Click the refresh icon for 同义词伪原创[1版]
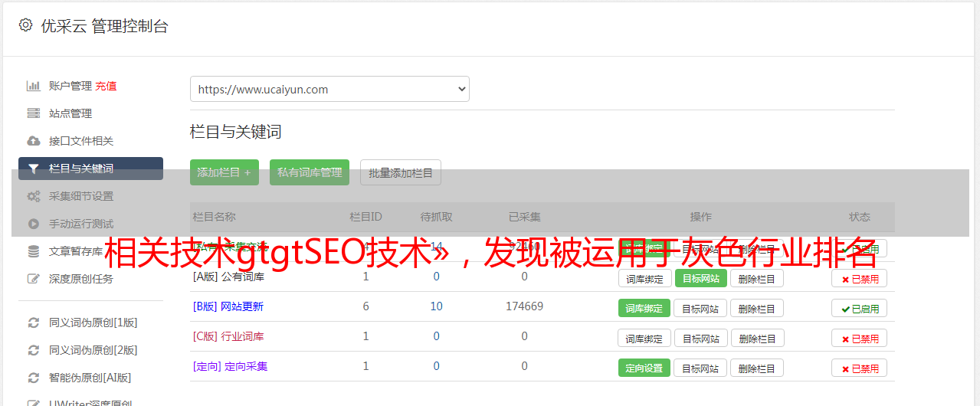The height and width of the screenshot is (406, 980). pos(34,323)
